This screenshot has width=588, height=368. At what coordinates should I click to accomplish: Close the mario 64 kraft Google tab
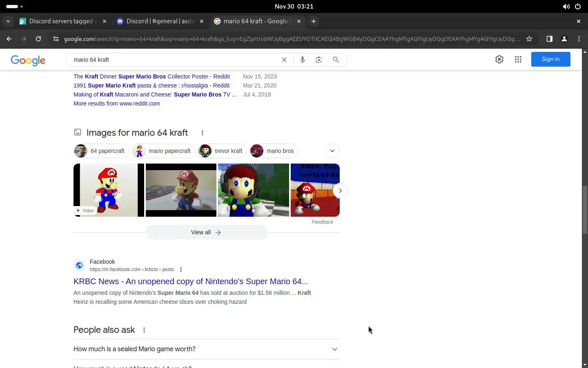coord(299,21)
